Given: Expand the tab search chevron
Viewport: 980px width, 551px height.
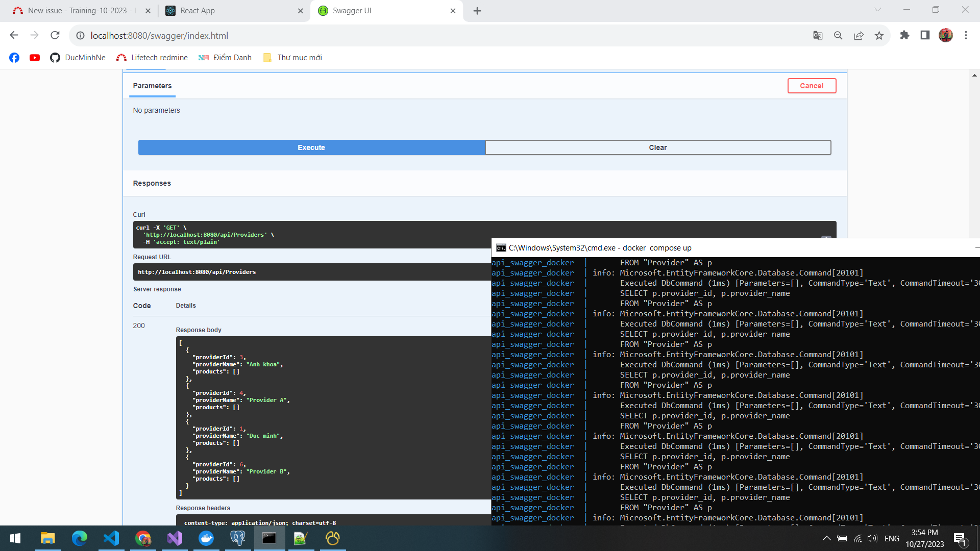Looking at the screenshot, I should (877, 10).
